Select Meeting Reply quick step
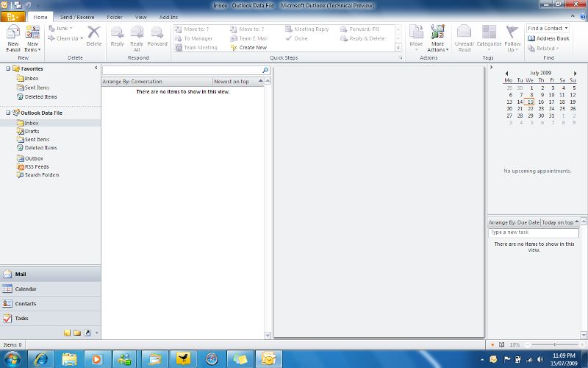 click(307, 29)
